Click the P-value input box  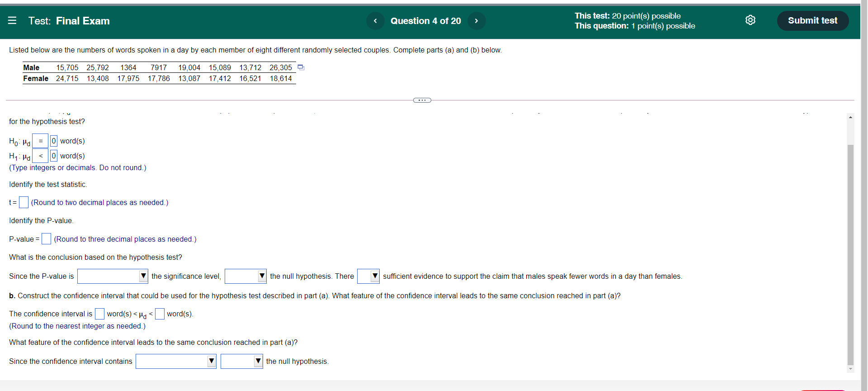46,238
